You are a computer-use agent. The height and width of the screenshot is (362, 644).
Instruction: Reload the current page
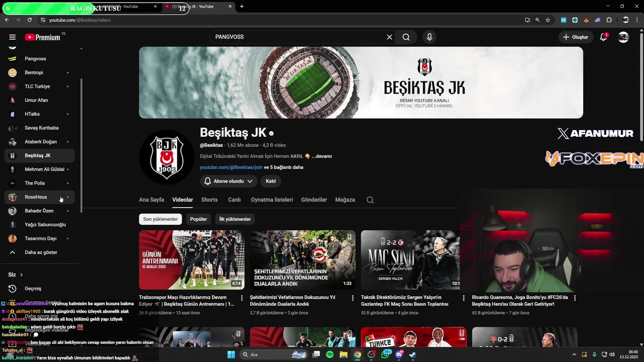[30, 20]
